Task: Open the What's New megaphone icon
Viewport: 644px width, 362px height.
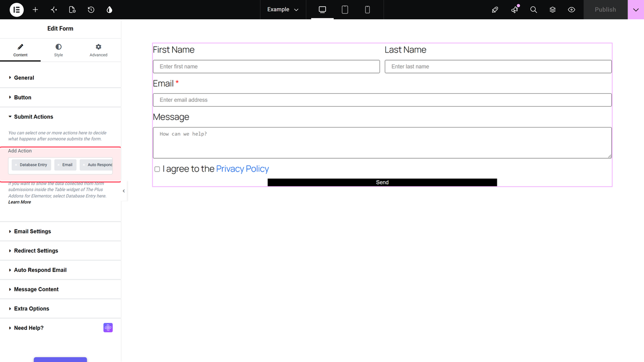Action: coord(515,10)
